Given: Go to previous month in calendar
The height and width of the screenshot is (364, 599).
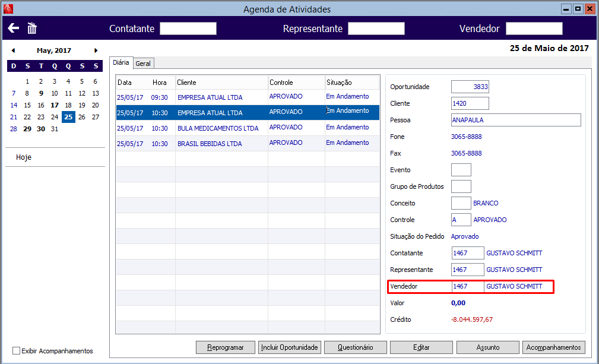Looking at the screenshot, I should click(x=14, y=50).
